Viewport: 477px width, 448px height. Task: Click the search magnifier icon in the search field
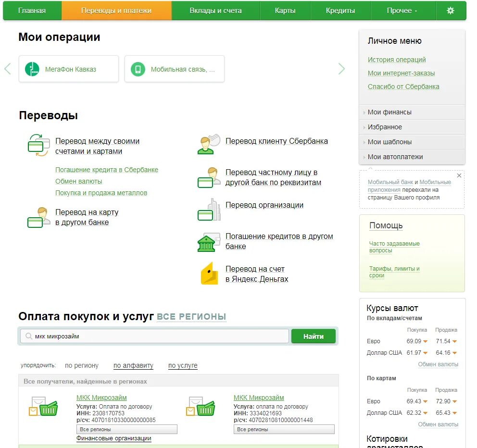pos(28,336)
